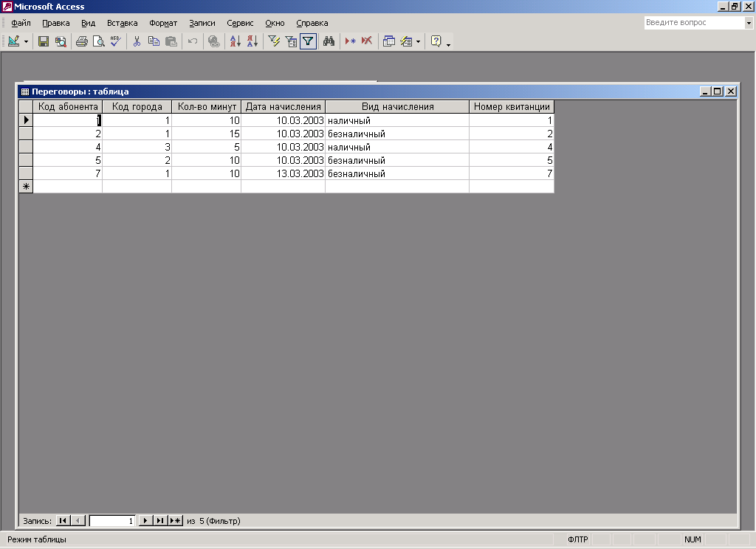
Task: Expand the New Object dropdown arrow
Action: 418,41
